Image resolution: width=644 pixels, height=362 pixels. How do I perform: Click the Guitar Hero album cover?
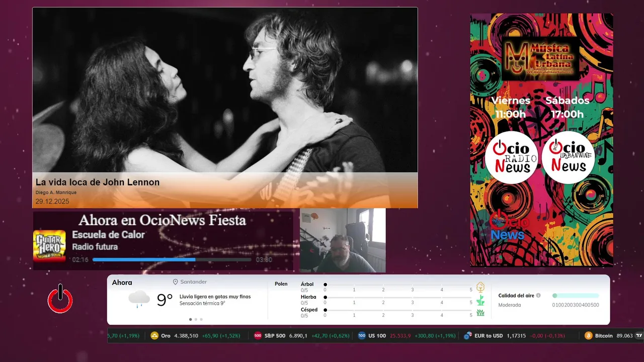49,246
